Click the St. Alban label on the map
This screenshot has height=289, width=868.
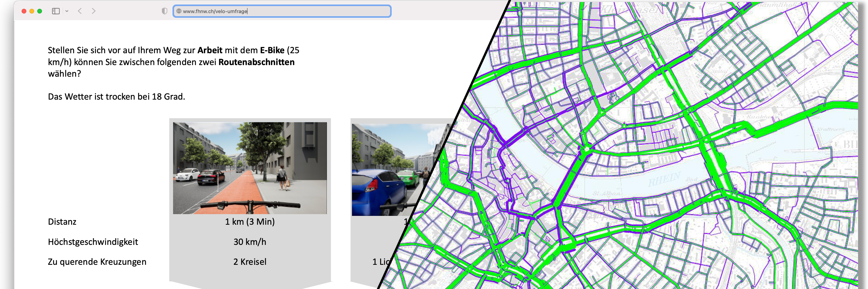607,193
